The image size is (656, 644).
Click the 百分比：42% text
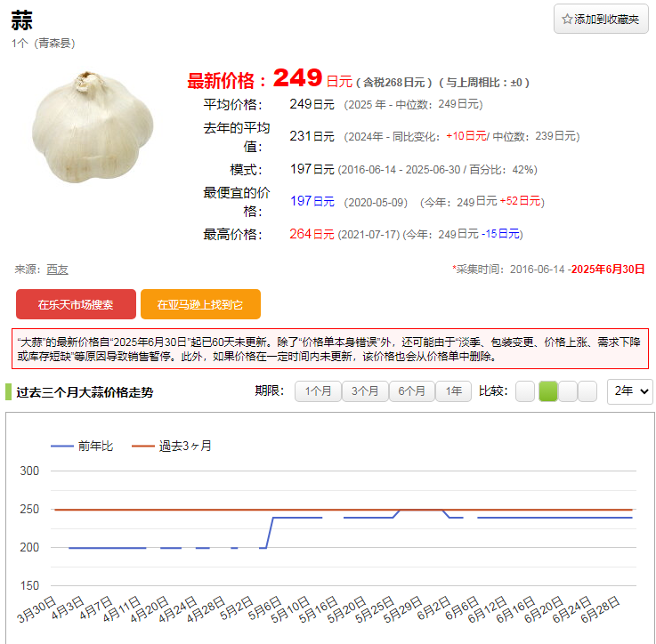(503, 170)
